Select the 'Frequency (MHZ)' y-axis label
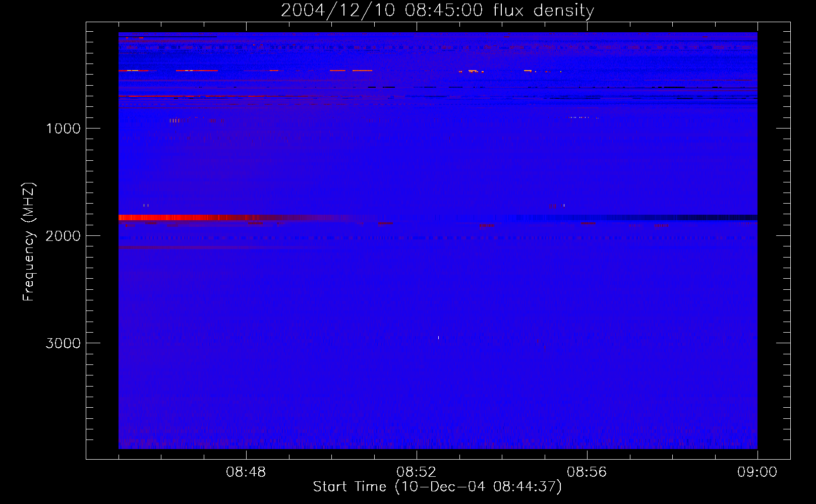The image size is (816, 504). tap(29, 241)
